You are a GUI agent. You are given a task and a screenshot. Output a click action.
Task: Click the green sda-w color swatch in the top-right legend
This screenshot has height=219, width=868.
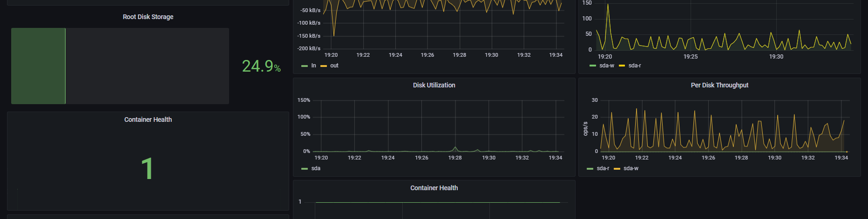593,66
